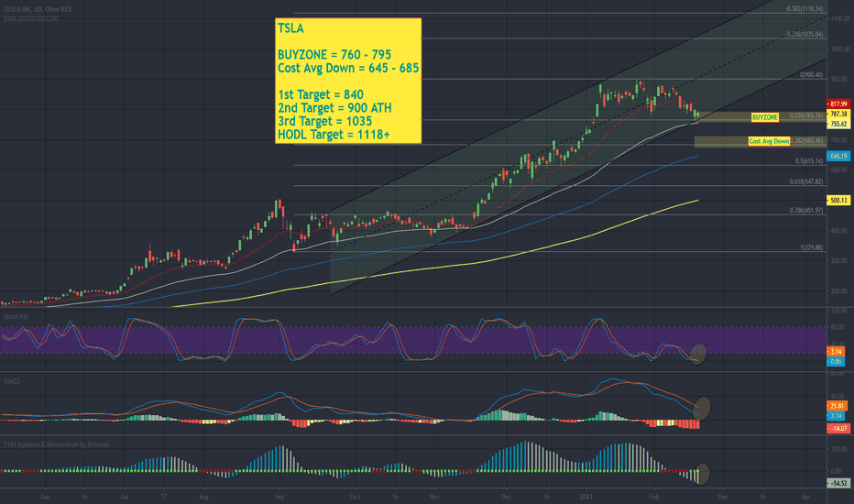This screenshot has height=504, width=854.
Task: Click the Jun label on the time axis
Action: 45,497
